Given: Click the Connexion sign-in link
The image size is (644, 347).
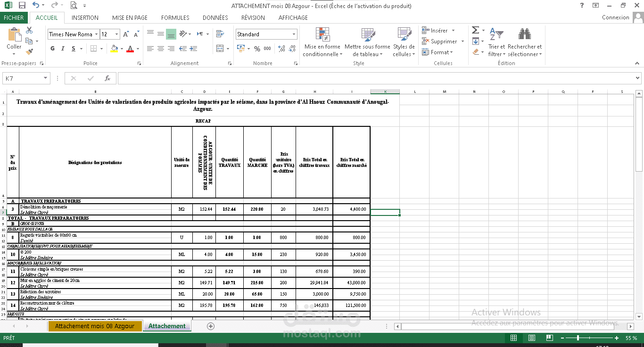Looking at the screenshot, I should point(616,17).
